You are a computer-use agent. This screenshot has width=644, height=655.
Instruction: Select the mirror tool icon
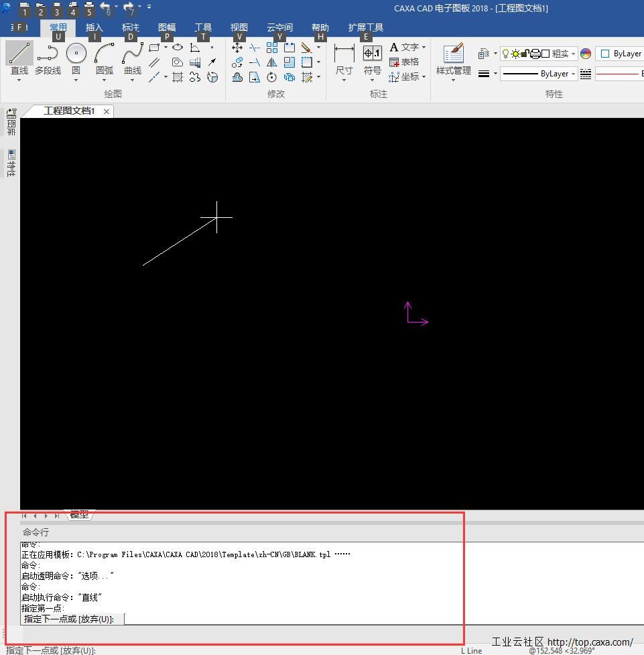coord(272,62)
